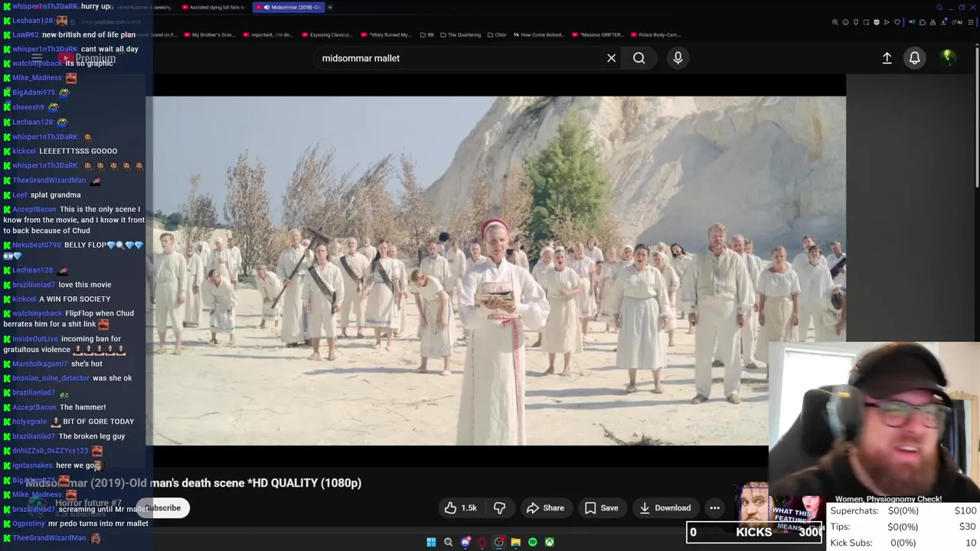Open OBS Studio from the taskbar
This screenshot has width=980, height=551.
point(498,542)
